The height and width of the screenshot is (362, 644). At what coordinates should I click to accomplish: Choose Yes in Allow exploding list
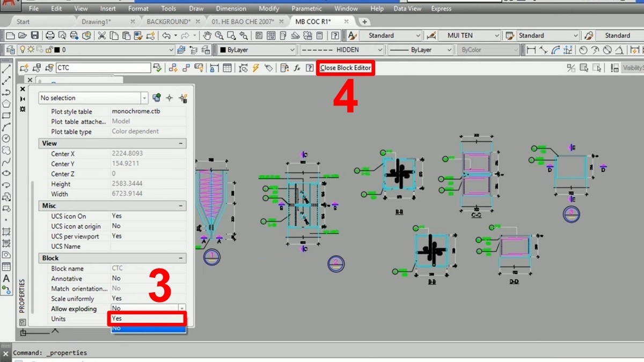pos(148,319)
